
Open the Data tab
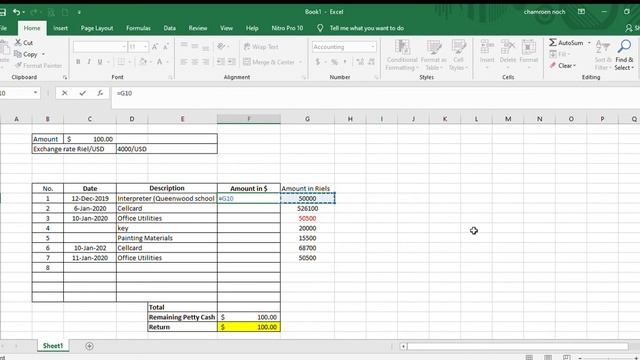pos(170,28)
